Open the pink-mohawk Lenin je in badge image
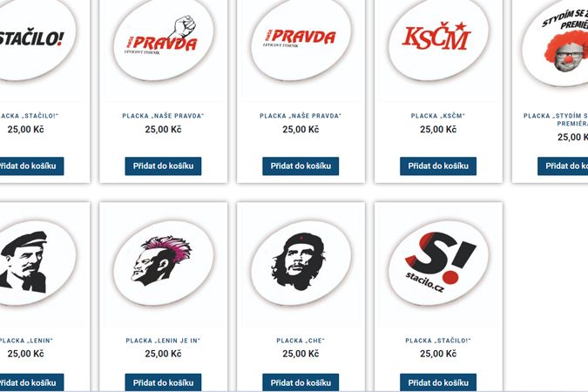Viewport: 588px width, 392px height. [163, 263]
